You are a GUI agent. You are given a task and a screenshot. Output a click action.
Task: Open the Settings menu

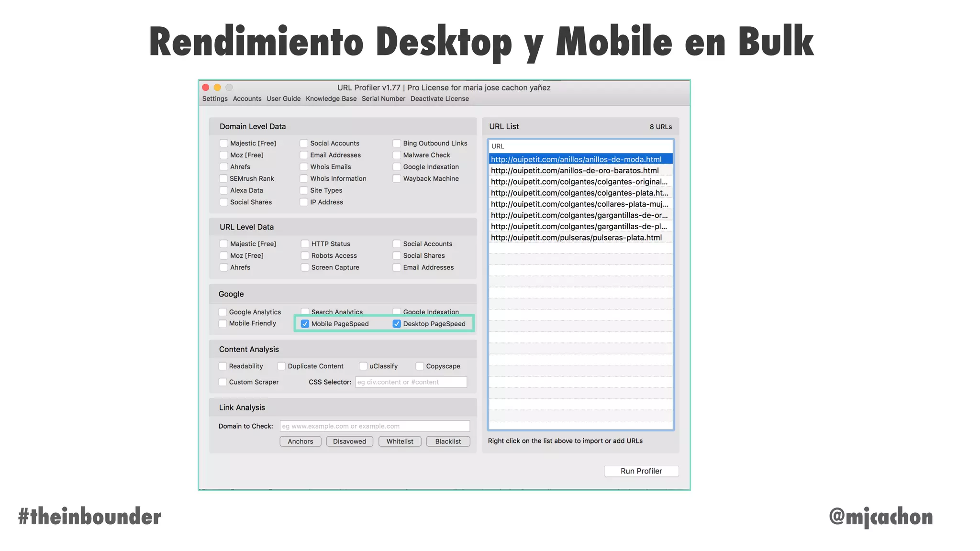(215, 99)
